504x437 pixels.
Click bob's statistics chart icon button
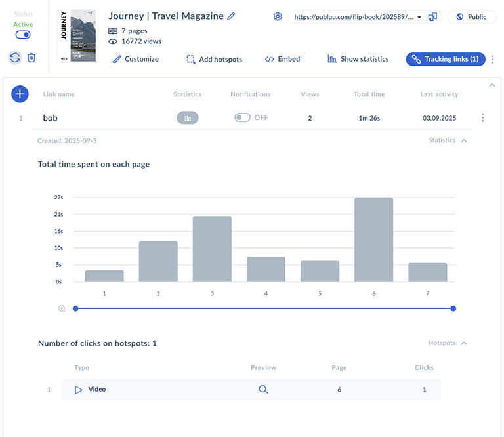[188, 118]
